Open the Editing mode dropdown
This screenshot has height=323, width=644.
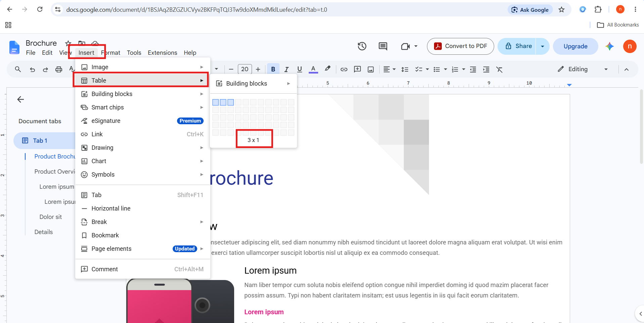click(583, 69)
